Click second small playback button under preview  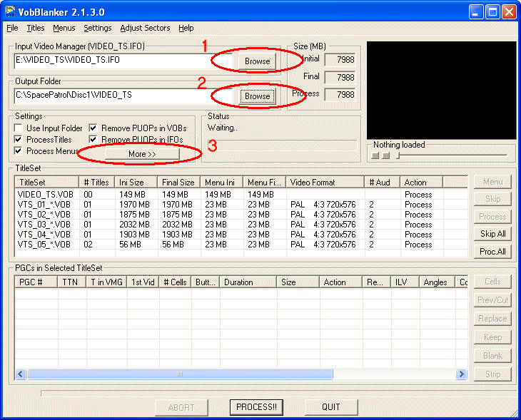(386, 155)
